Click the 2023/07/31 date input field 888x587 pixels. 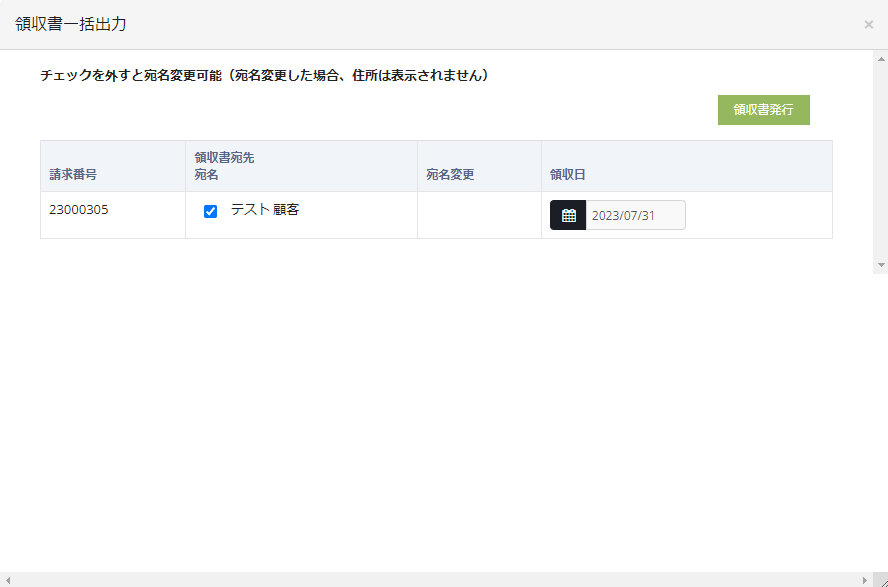[635, 215]
